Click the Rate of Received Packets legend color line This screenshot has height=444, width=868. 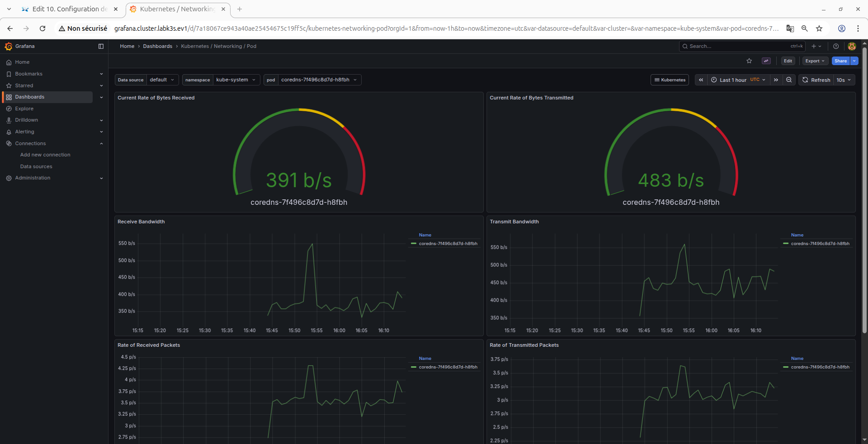tap(414, 367)
